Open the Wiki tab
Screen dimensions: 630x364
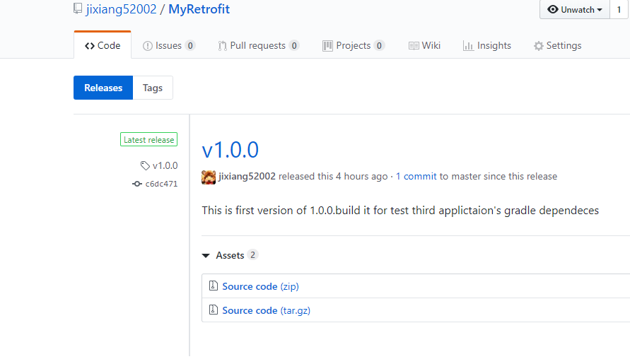(x=424, y=45)
